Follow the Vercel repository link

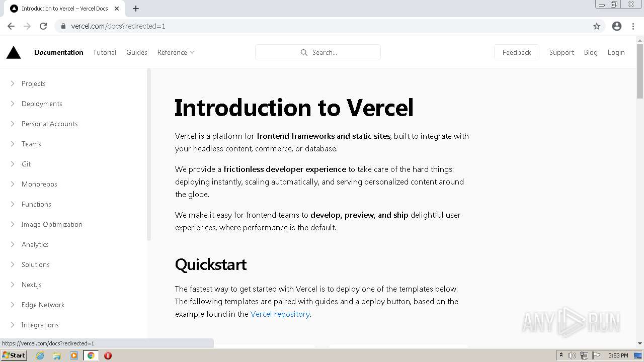pos(280,314)
